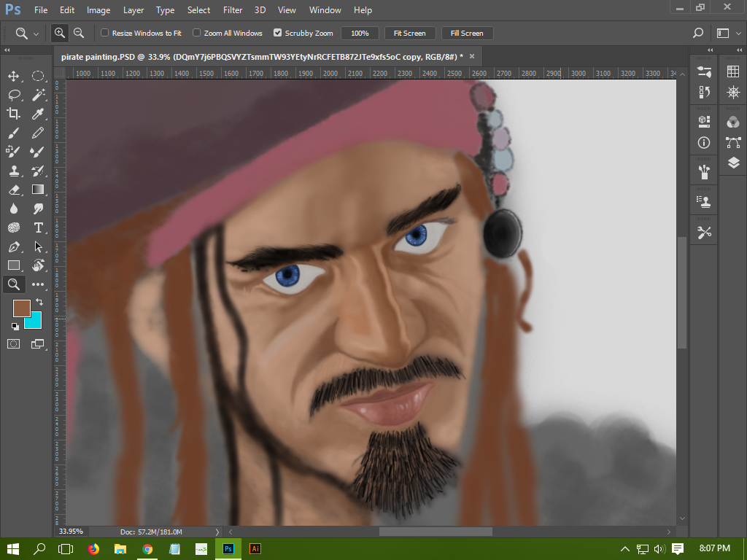Open the Layer menu

tap(133, 10)
